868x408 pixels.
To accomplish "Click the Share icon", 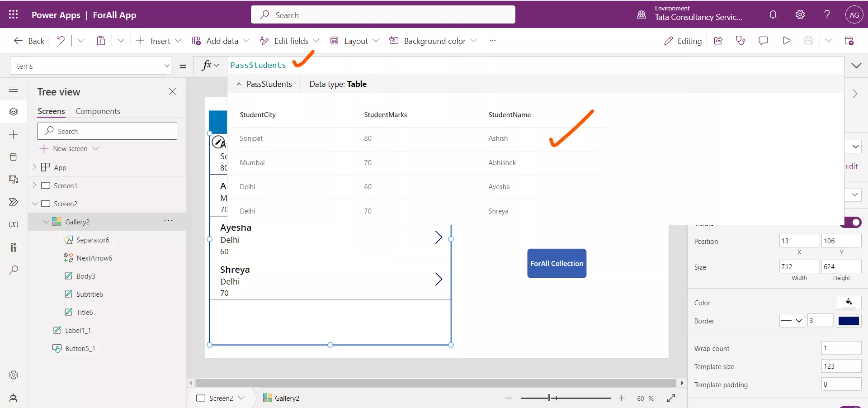I will click(718, 41).
